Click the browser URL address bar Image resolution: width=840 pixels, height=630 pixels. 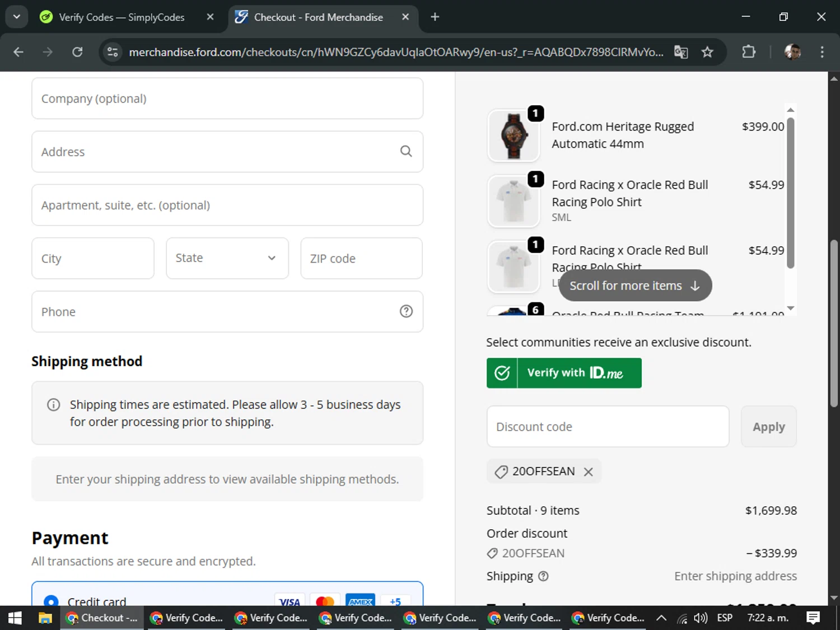point(396,52)
